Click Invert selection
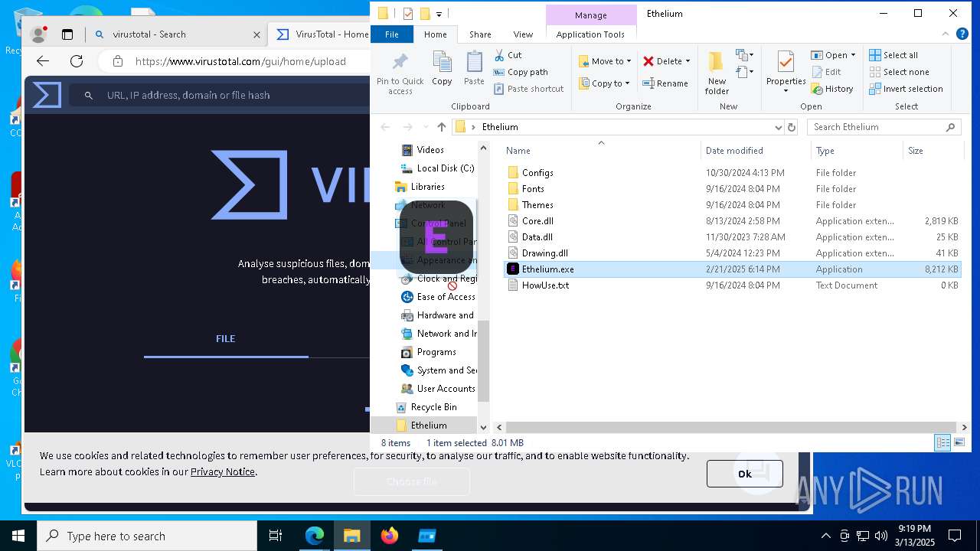980x551 pixels. 906,89
